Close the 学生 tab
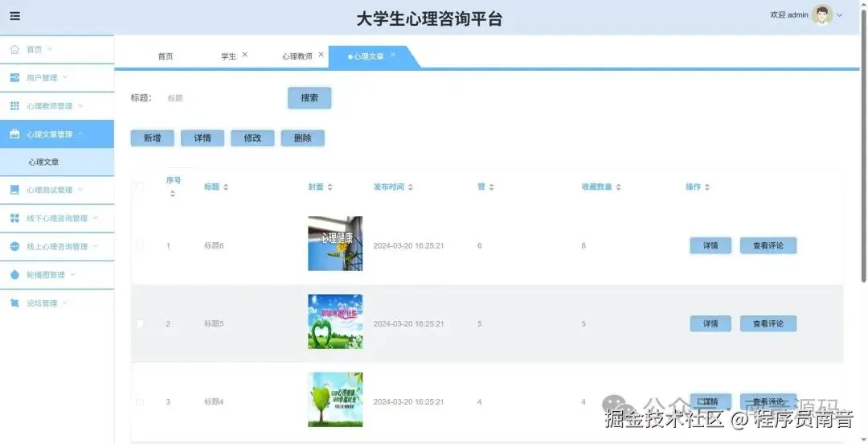 pos(244,55)
